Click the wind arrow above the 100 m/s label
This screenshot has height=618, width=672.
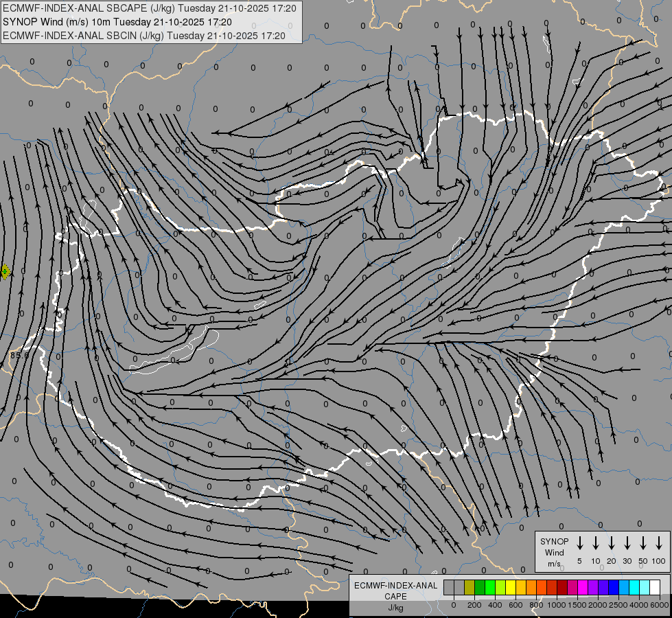(x=659, y=543)
